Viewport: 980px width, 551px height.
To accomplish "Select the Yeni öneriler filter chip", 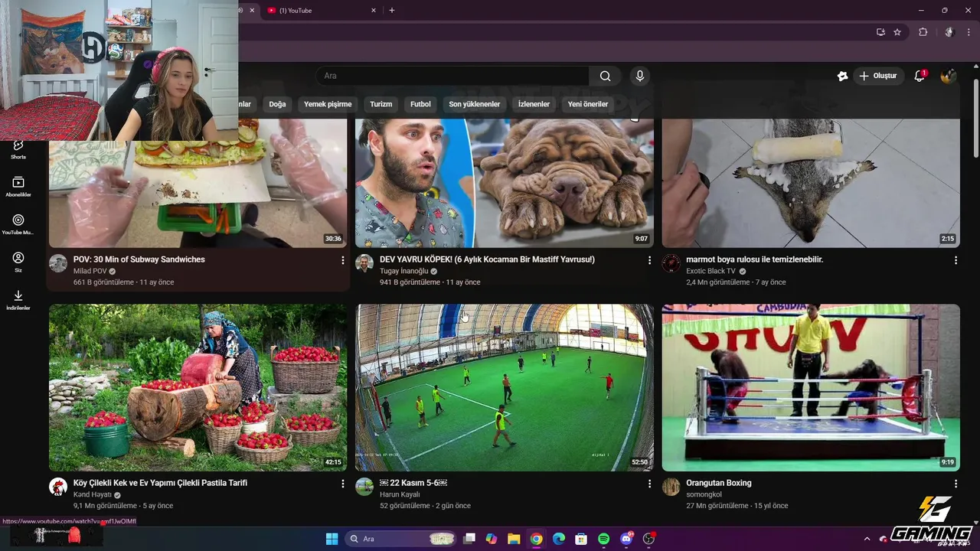I will point(588,104).
